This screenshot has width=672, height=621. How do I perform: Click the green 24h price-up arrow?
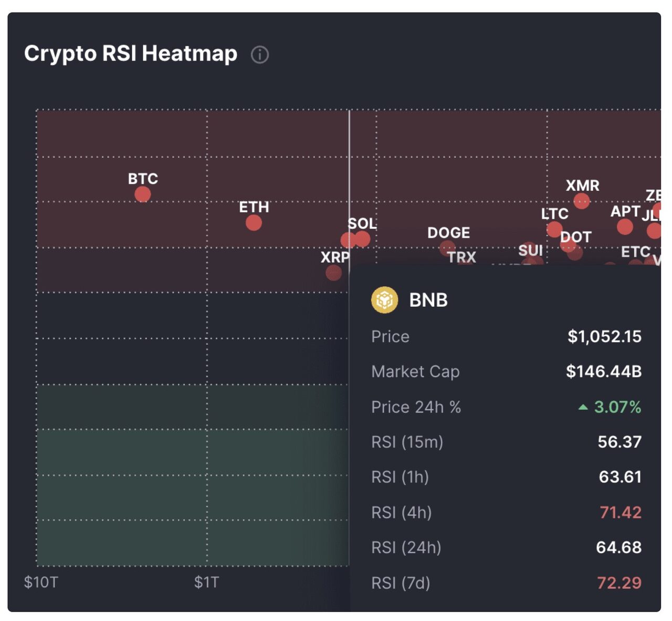583,407
